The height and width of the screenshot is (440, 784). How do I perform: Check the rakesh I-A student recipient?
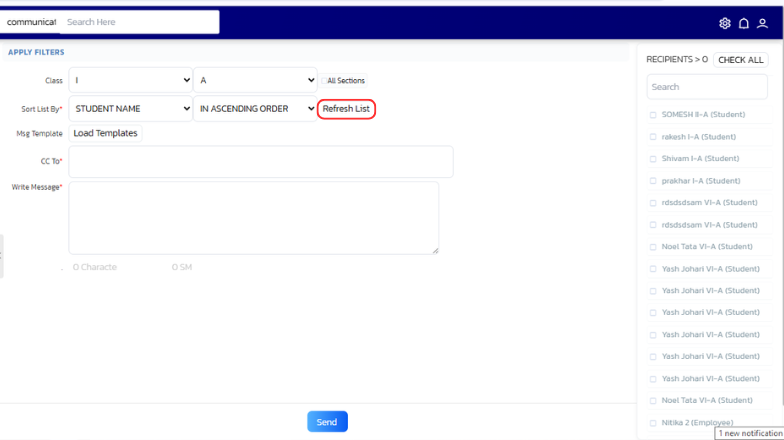[653, 137]
